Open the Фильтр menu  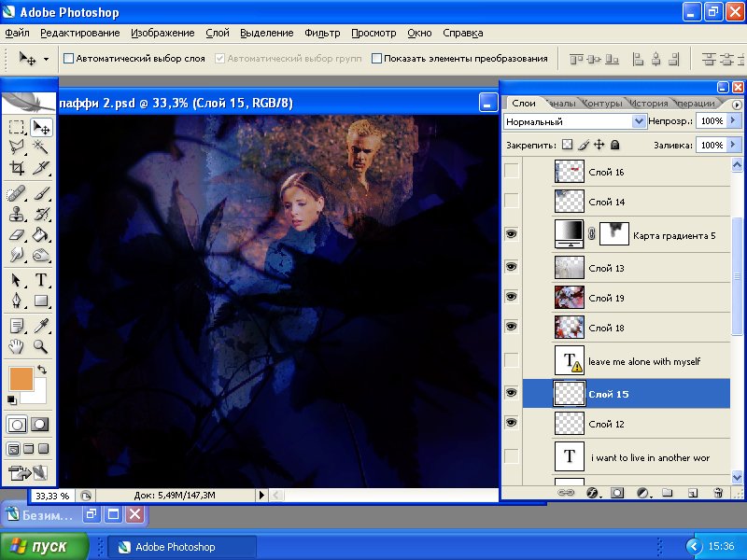tap(322, 33)
